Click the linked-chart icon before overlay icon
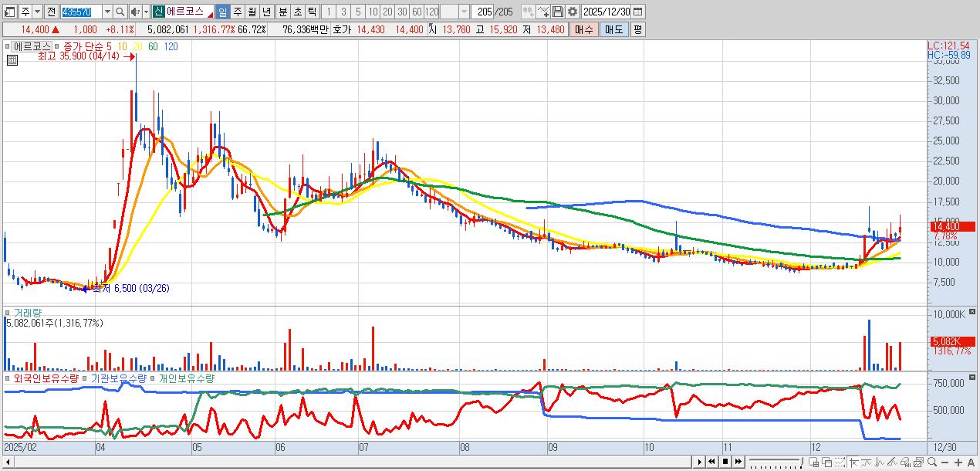Image resolution: width=980 pixels, height=471 pixels. (x=528, y=12)
